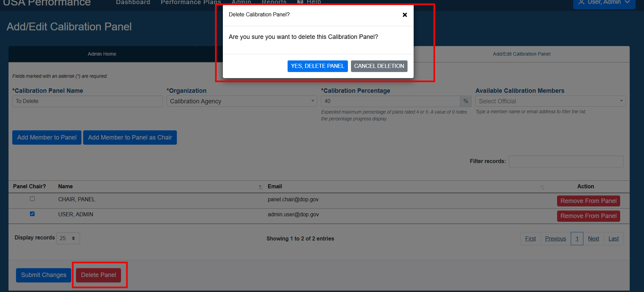Click panel.chair@dop.gov email cell
644x292 pixels.
click(293, 199)
